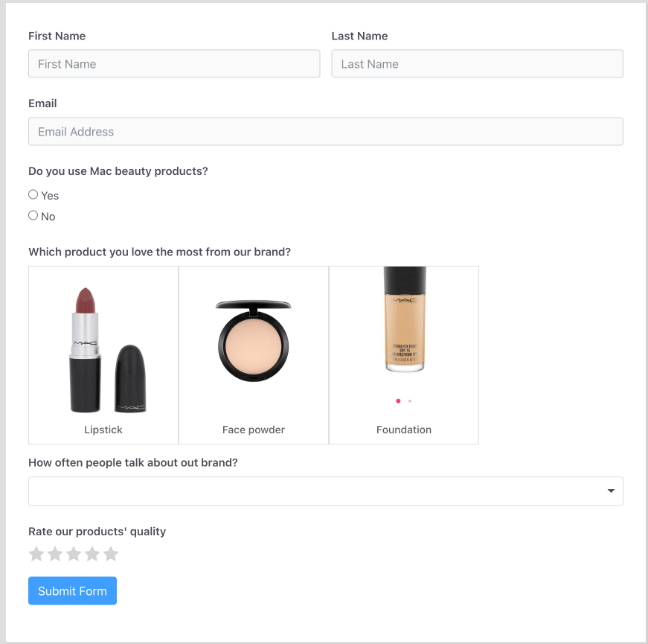Select the No radio button
This screenshot has width=648, height=644.
click(33, 215)
